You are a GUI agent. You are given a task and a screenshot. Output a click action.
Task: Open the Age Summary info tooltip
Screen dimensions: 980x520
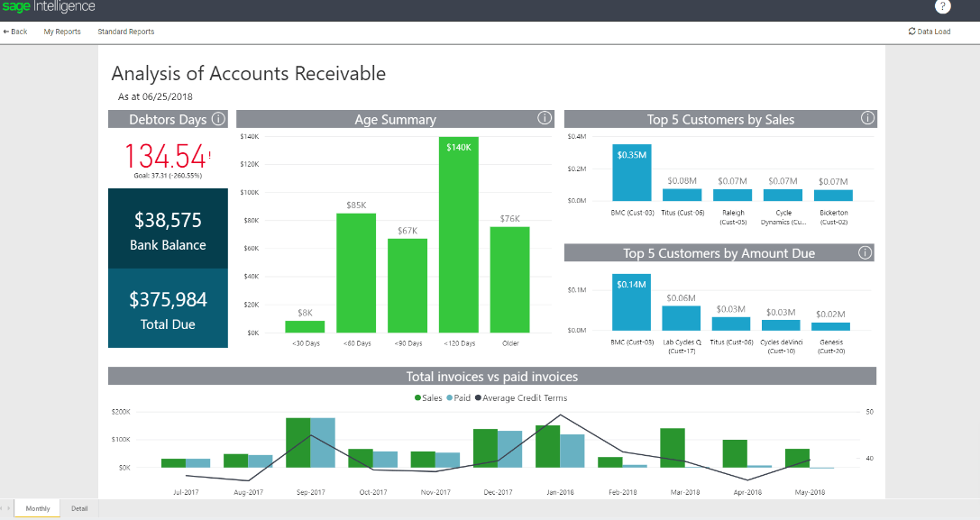(x=545, y=118)
